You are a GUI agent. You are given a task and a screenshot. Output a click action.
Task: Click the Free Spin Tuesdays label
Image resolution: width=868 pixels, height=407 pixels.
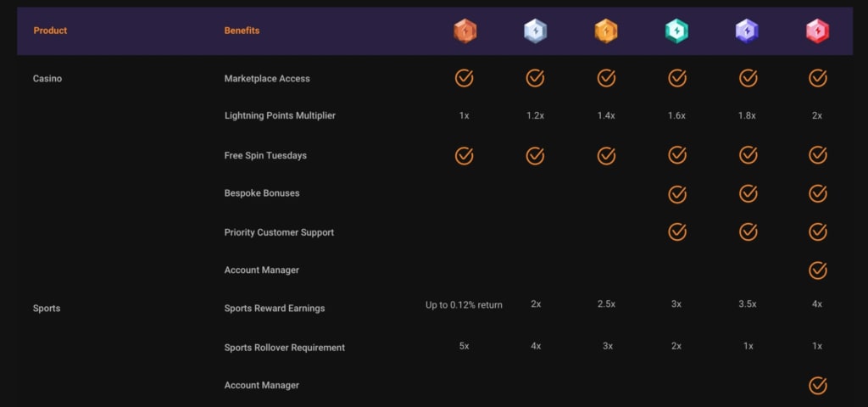click(265, 156)
